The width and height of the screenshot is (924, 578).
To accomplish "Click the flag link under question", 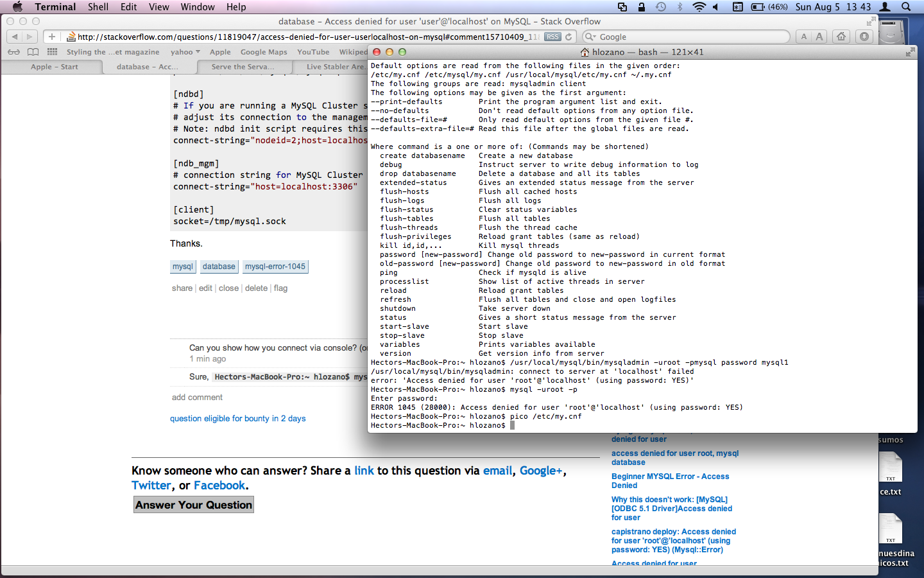I will click(x=280, y=288).
